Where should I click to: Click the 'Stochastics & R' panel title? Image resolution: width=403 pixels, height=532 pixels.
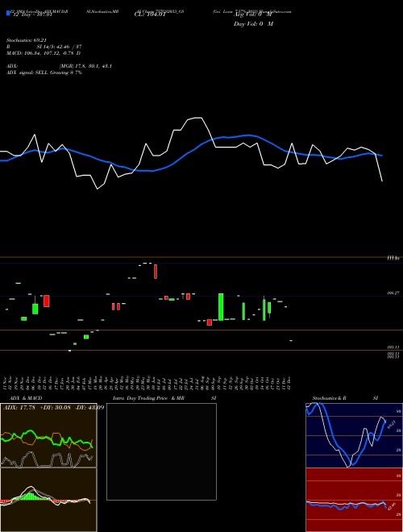tap(329, 398)
